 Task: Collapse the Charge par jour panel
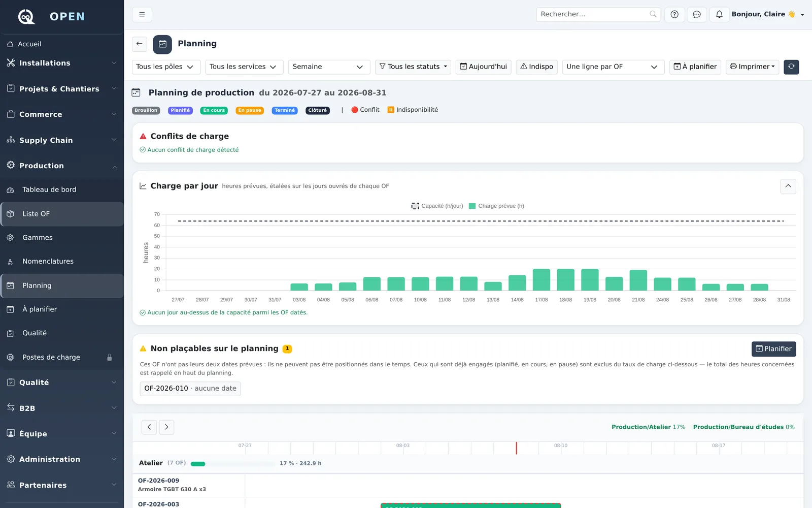tap(788, 186)
